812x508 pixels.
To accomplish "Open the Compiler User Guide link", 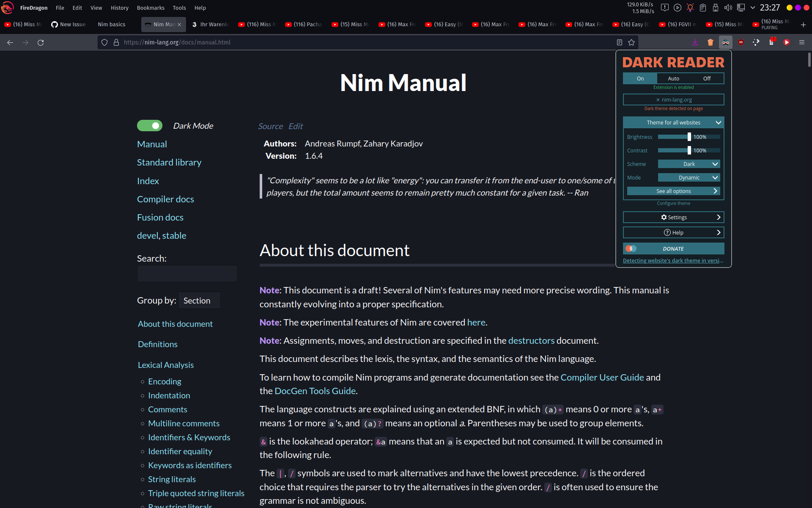I will (602, 377).
